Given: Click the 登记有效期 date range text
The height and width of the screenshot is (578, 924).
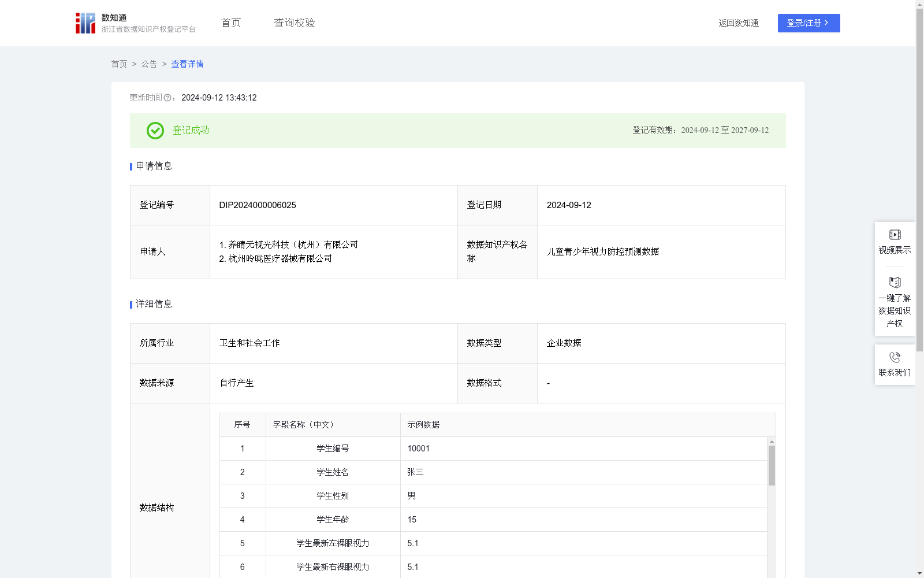Looking at the screenshot, I should (701, 131).
